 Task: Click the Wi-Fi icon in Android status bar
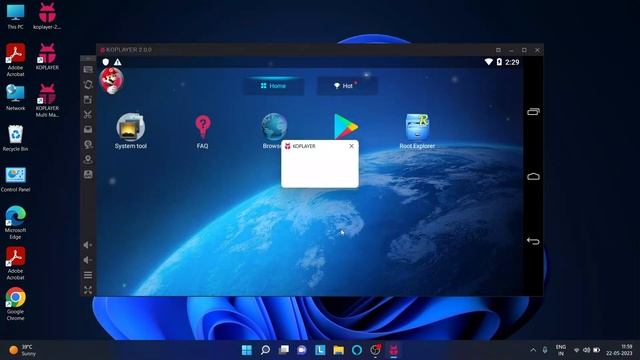click(489, 62)
